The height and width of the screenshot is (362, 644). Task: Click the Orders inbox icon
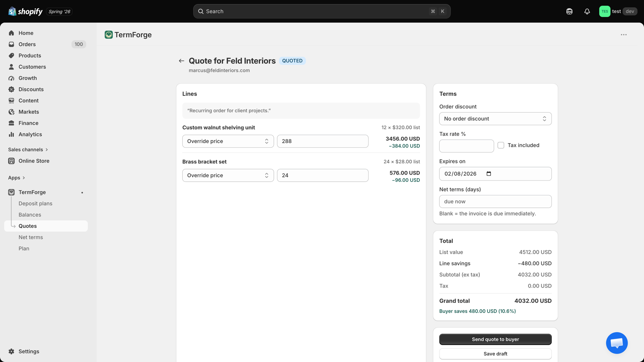pos(11,44)
